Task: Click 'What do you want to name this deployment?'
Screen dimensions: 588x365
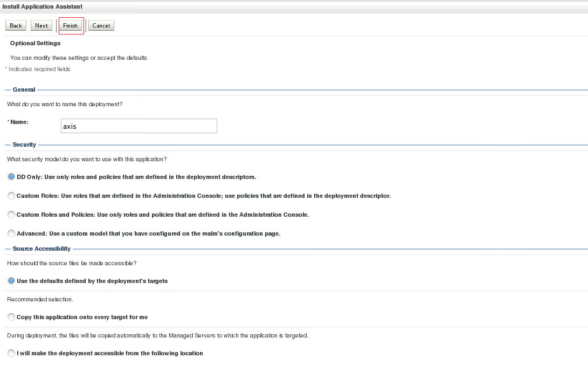Action: pyautogui.click(x=65, y=104)
